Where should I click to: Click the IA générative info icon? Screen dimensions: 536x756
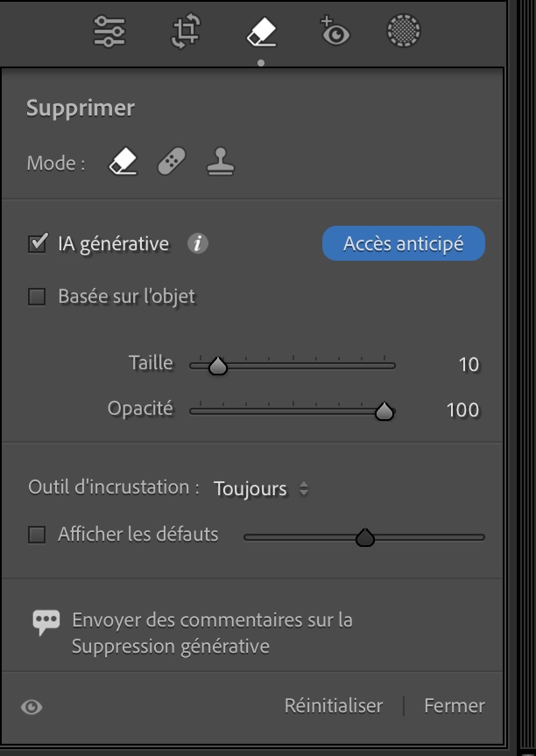click(x=198, y=244)
